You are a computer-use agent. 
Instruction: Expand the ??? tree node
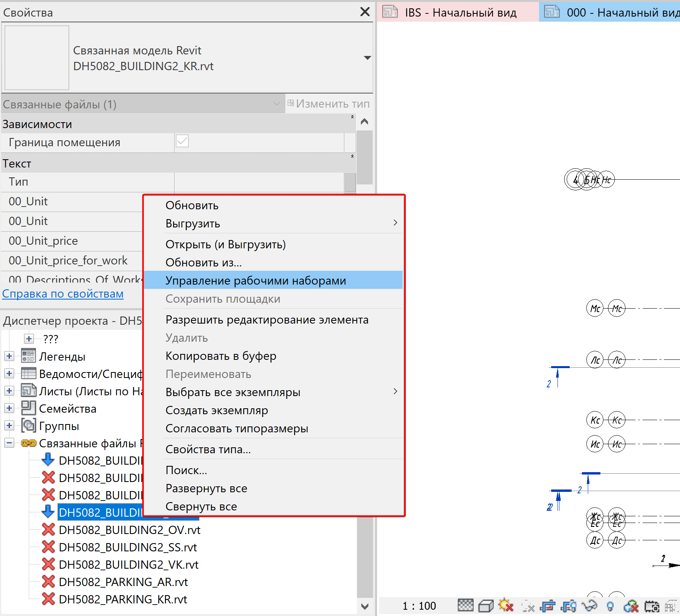29,339
